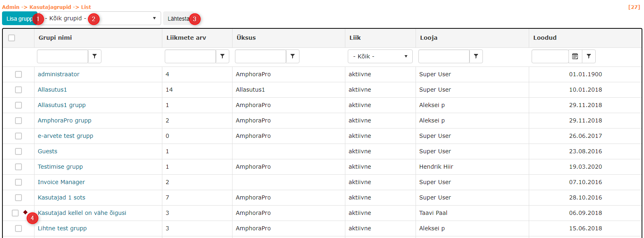This screenshot has height=238, width=644.
Task: Open the Allasutus1 grupp link
Action: [62, 105]
